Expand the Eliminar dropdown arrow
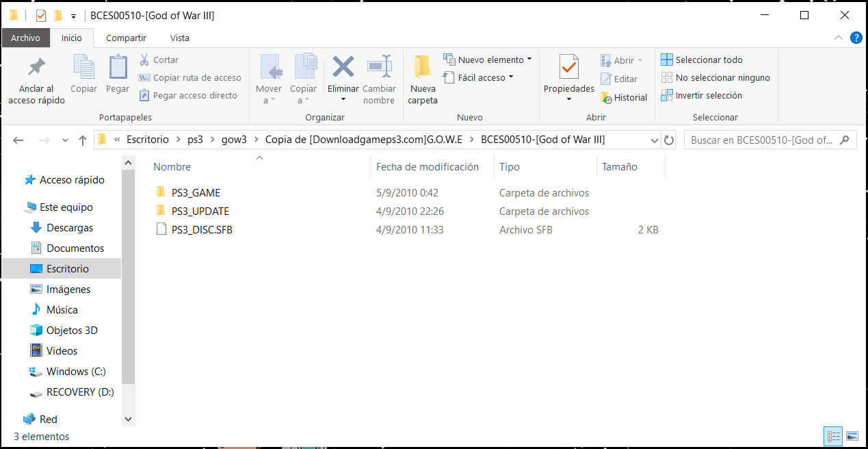 point(343,99)
